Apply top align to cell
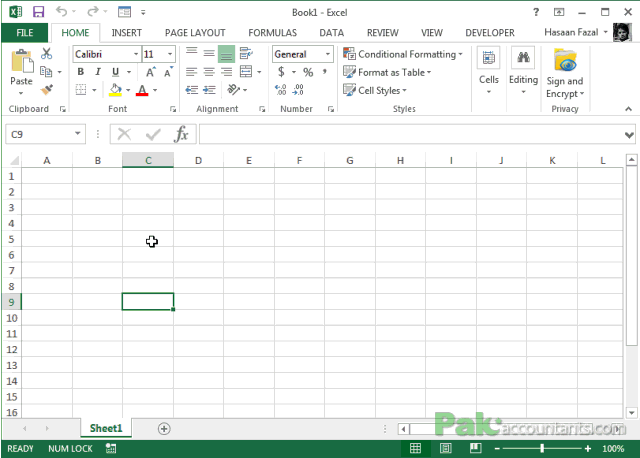Screen dimensions: 640x458 tap(191, 53)
